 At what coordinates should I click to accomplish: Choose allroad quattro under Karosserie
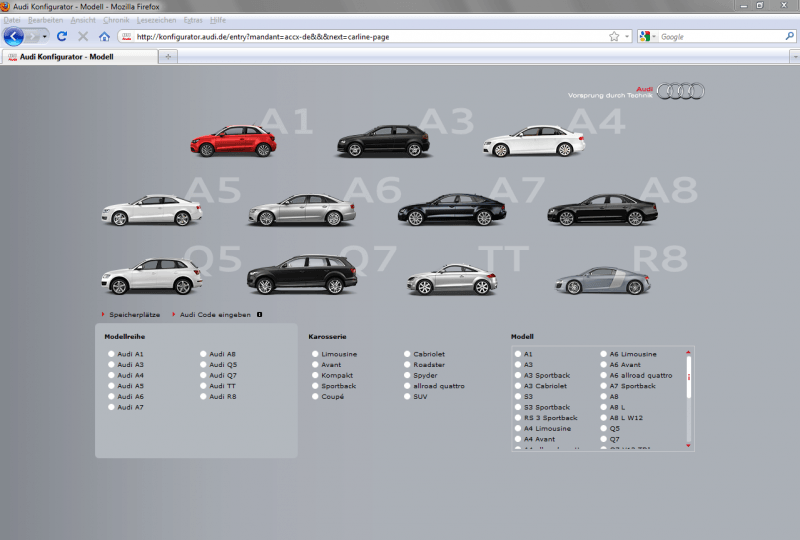(x=407, y=386)
